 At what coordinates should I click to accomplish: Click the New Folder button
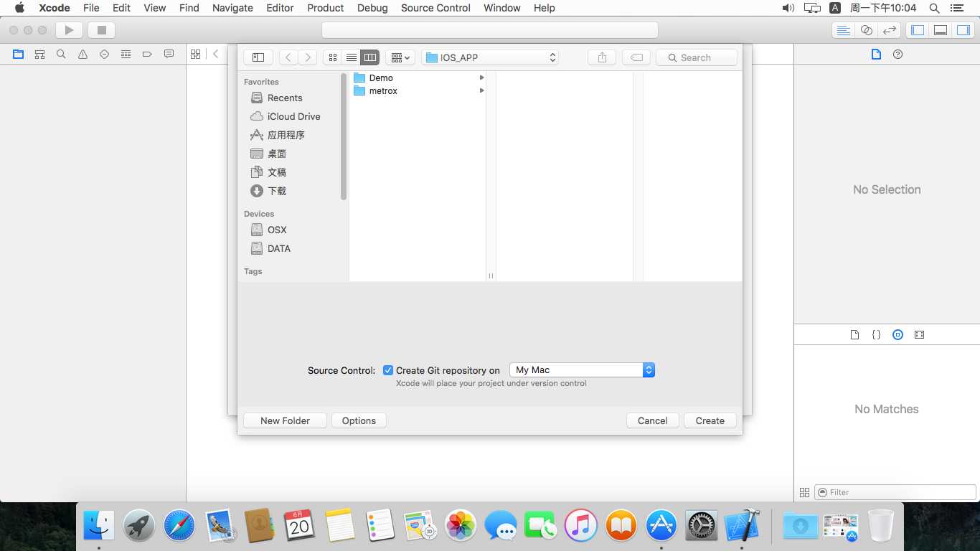(x=285, y=420)
